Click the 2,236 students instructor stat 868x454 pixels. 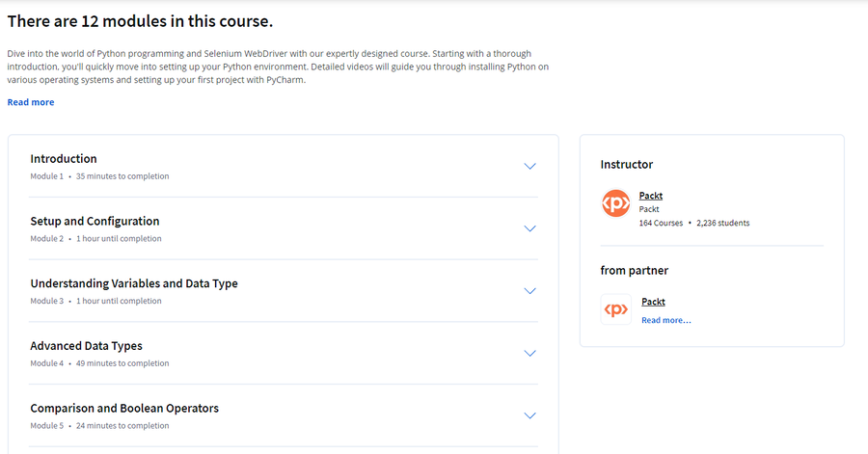(723, 223)
